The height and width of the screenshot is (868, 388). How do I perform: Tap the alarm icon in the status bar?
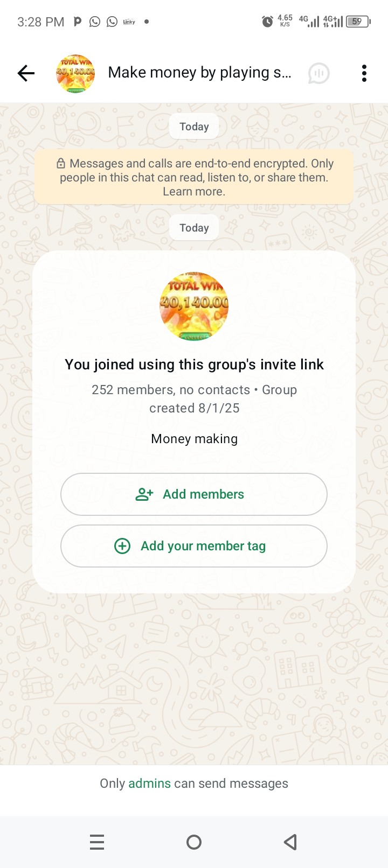[267, 22]
